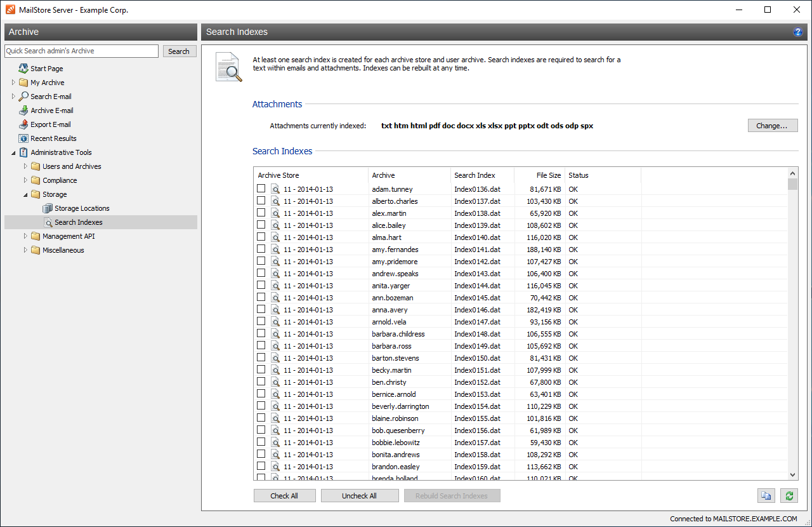Click the index icon in the barbara.ross row
The height and width of the screenshot is (527, 812).
[x=275, y=346]
